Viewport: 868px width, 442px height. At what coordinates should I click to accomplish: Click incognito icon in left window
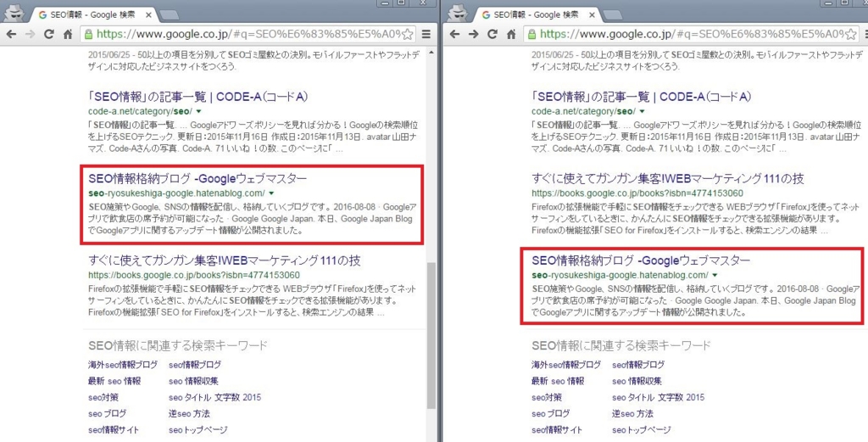pos(13,11)
